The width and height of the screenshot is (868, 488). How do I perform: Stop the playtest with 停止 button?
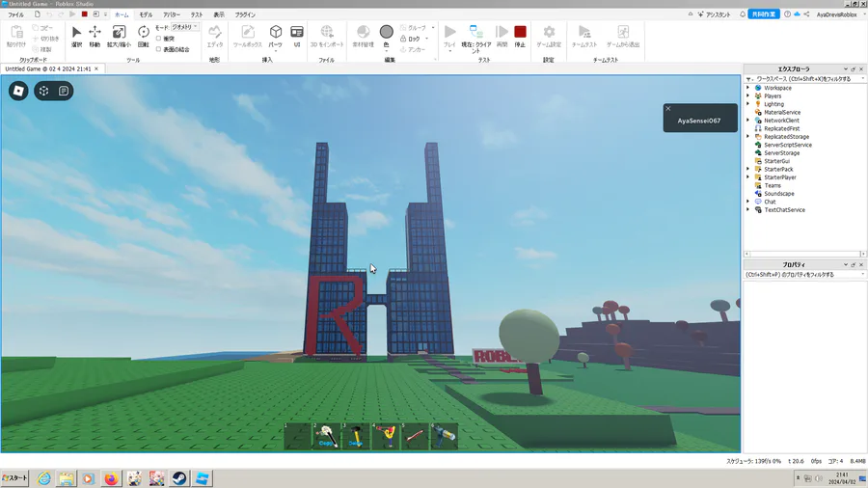tap(520, 37)
